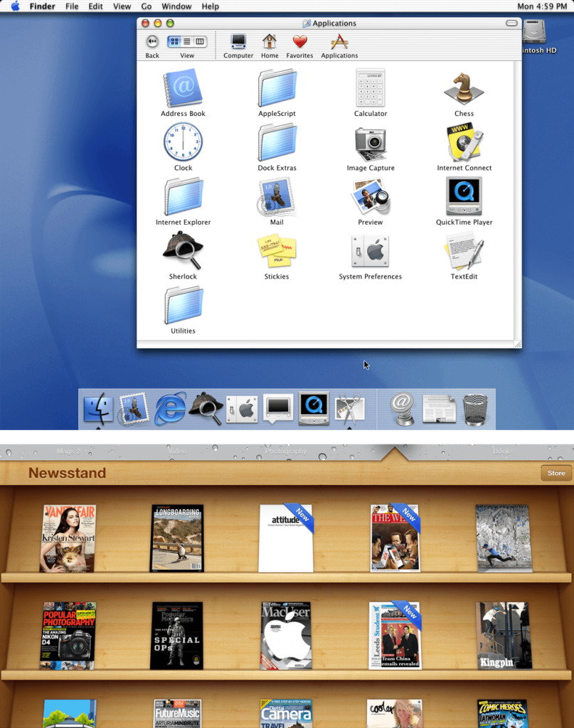Click the menu bar clock showing Mon 4:59 PM
The width and height of the screenshot is (574, 728).
[x=542, y=6]
